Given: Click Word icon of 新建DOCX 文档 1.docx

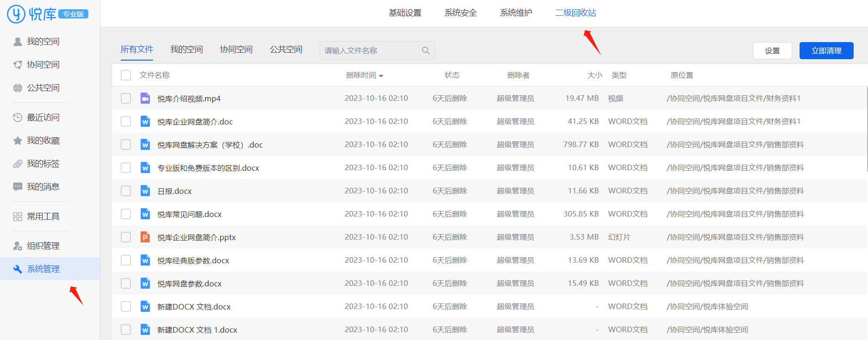Looking at the screenshot, I should point(145,329).
